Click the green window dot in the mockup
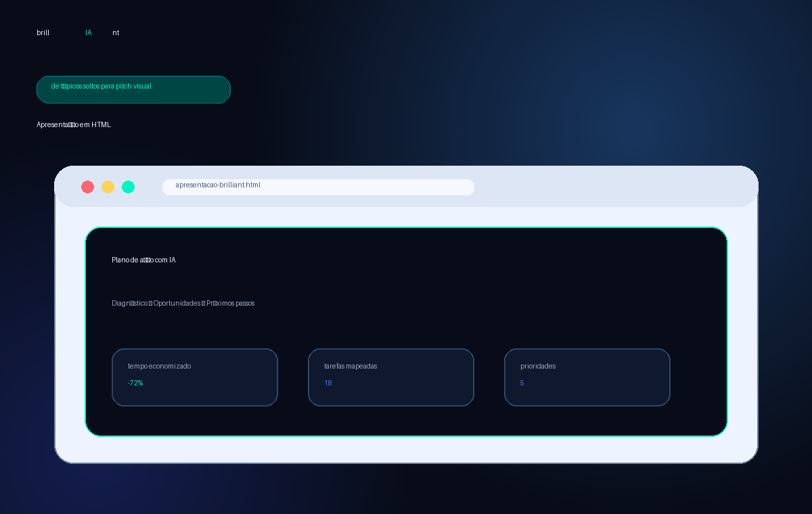The height and width of the screenshot is (514, 812). [129, 187]
